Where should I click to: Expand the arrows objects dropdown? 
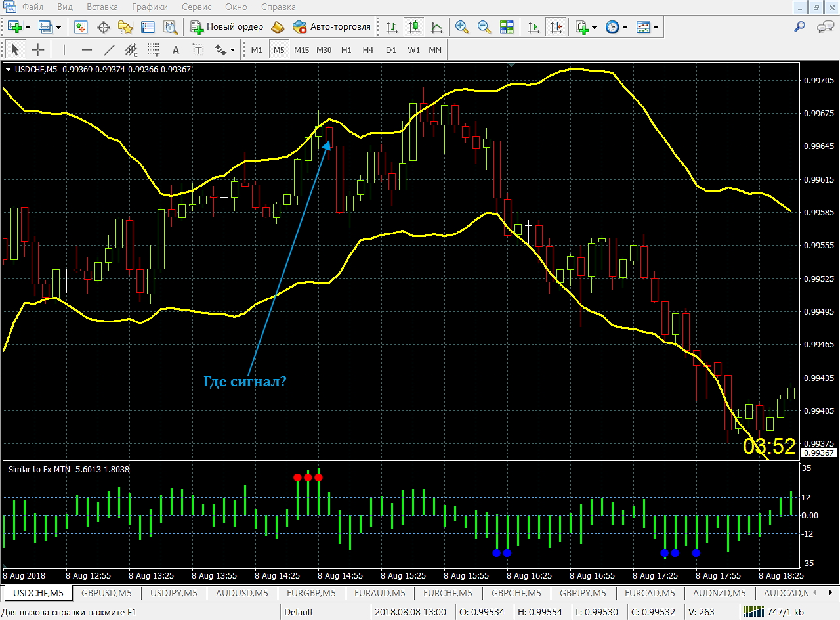(x=232, y=50)
